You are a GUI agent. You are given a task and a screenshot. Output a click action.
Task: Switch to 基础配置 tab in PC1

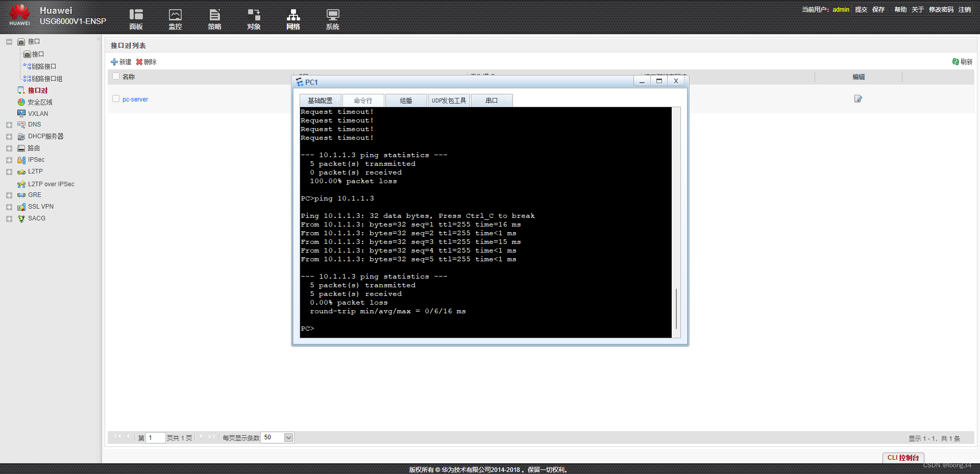pyautogui.click(x=320, y=101)
